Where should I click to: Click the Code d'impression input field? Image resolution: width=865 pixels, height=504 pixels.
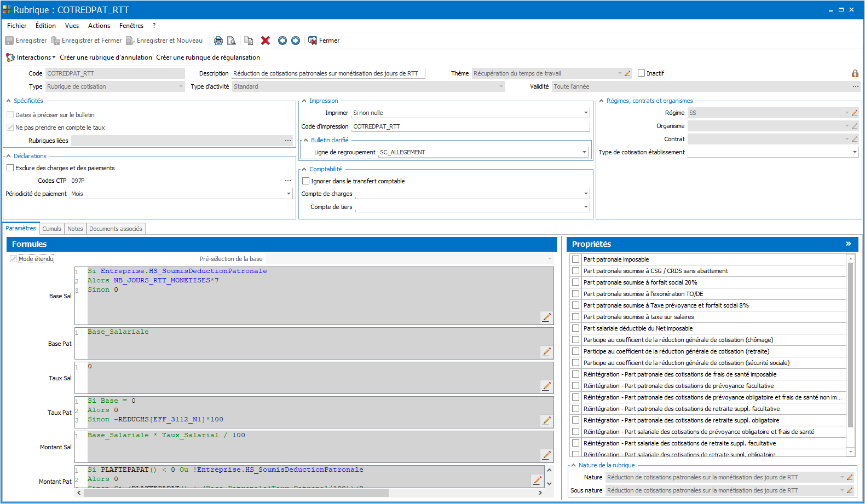click(x=471, y=126)
